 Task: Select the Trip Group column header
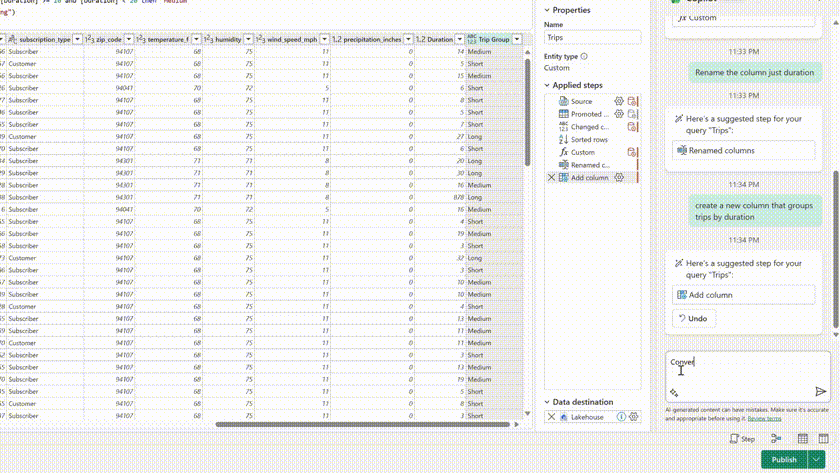point(494,39)
